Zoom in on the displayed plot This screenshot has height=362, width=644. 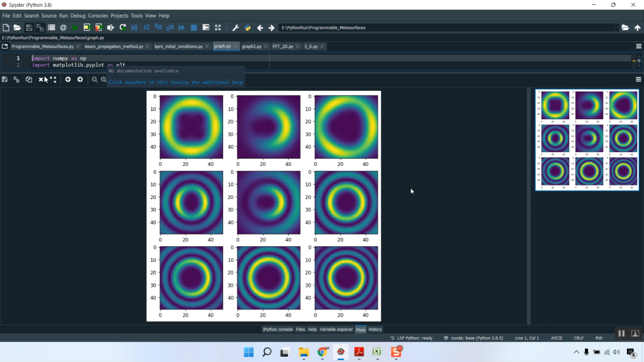[103, 79]
